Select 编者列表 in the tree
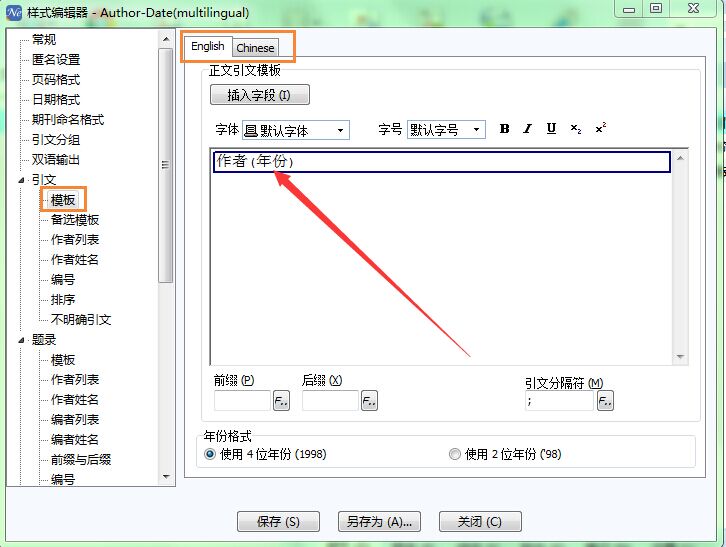 pyautogui.click(x=75, y=420)
